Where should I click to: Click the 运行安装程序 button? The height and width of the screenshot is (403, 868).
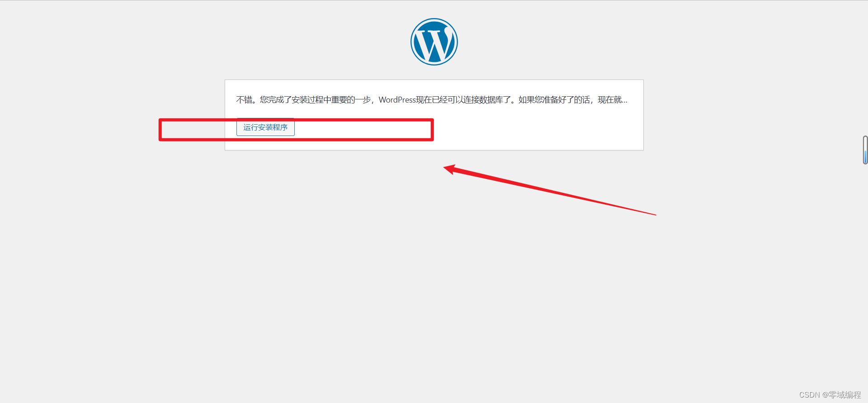coord(265,127)
